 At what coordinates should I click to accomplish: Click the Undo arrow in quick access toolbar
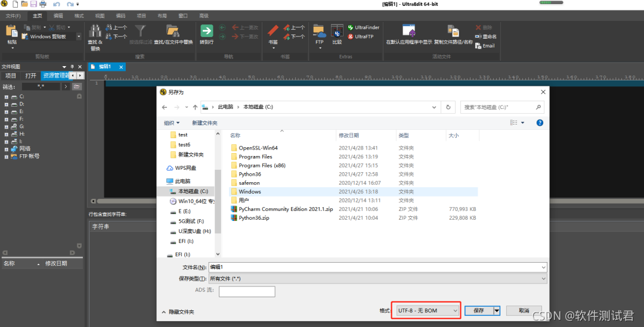(57, 4)
